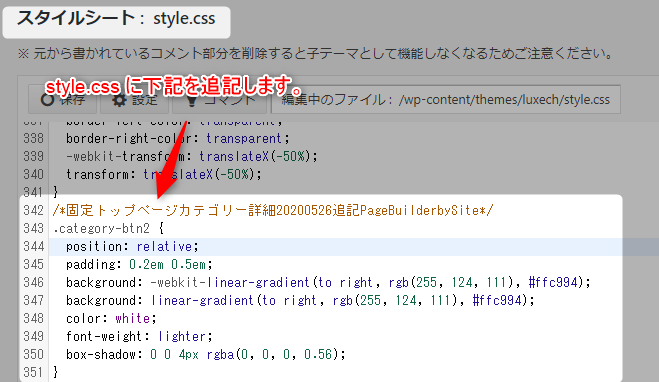Click the 'border-right-color: transparent;' line
This screenshot has width=659, height=382.
pyautogui.click(x=178, y=138)
